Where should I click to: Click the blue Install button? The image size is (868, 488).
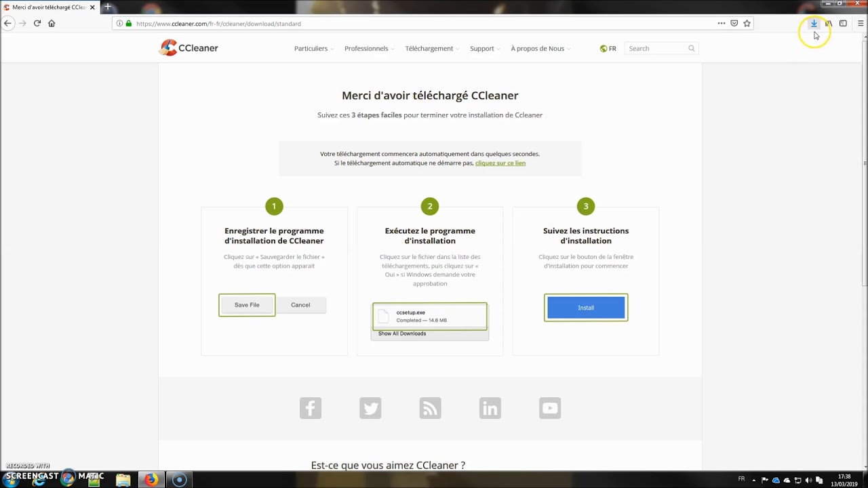click(586, 308)
